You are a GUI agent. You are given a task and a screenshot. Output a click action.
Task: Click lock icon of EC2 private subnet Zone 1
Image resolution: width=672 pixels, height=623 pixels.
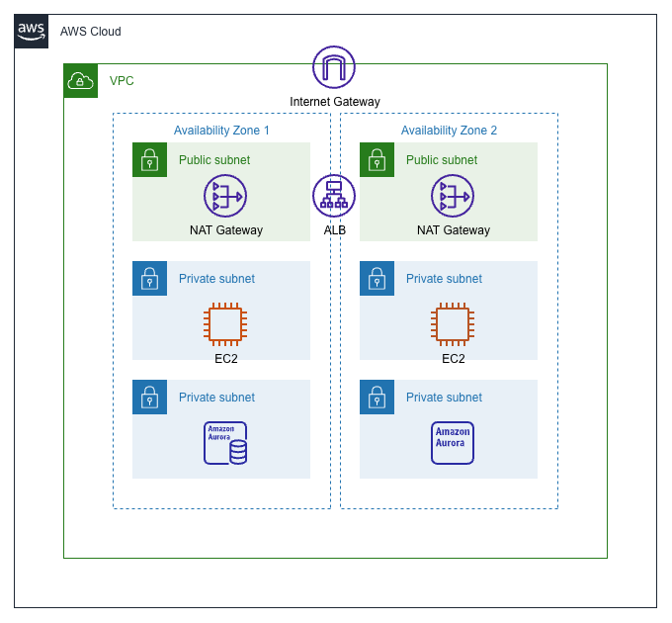coord(149,278)
